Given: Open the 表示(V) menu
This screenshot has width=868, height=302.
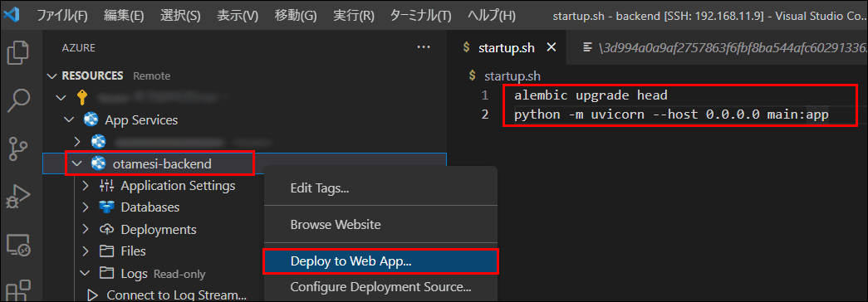Looking at the screenshot, I should [238, 16].
